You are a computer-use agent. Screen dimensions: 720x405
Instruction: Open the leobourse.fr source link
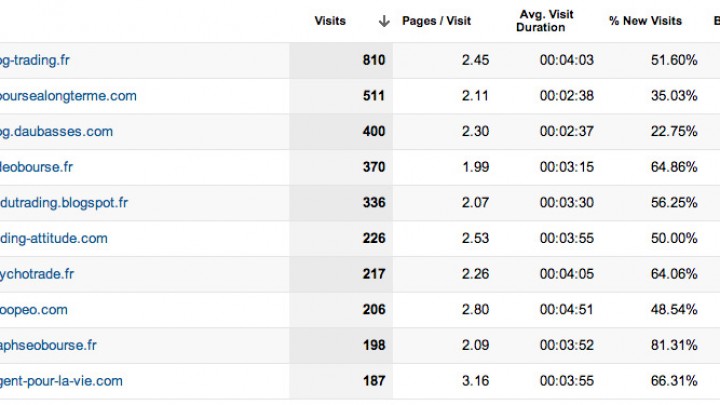tap(36, 167)
